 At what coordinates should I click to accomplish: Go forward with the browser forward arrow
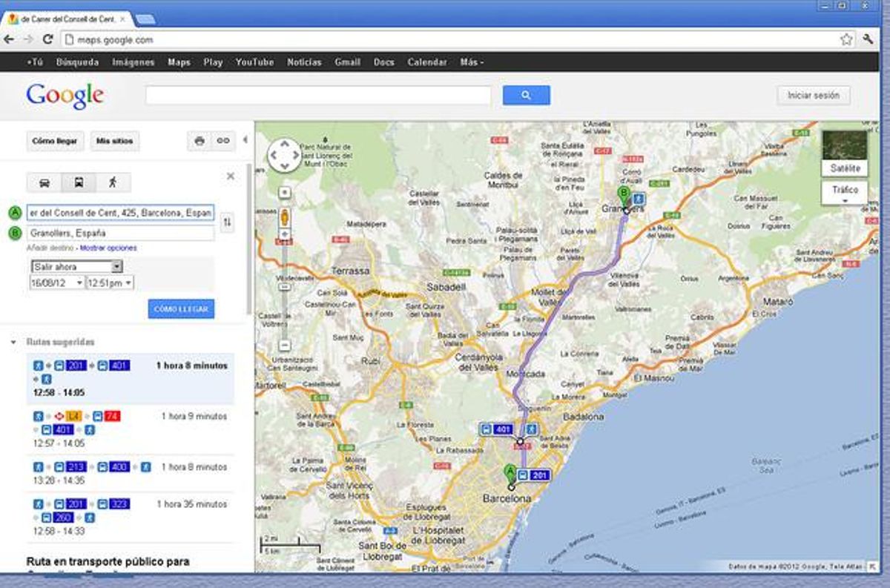[28, 39]
